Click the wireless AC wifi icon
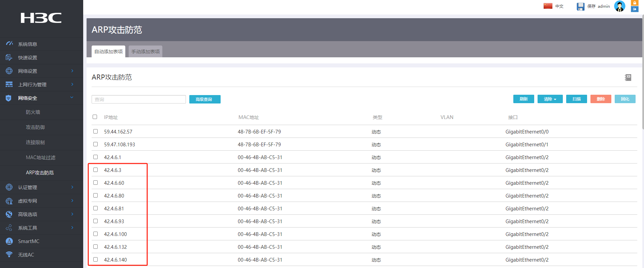644x268 pixels. click(9, 255)
